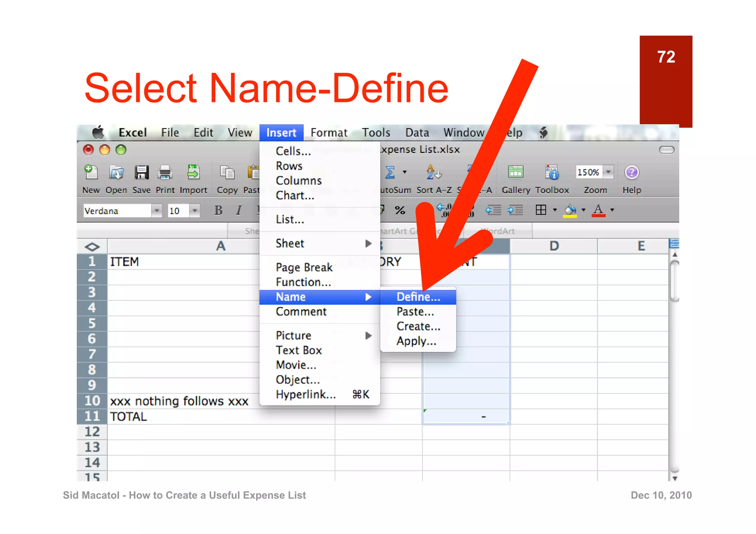Viewport: 756px width, 534px height.
Task: Open the Data menu
Action: (417, 132)
